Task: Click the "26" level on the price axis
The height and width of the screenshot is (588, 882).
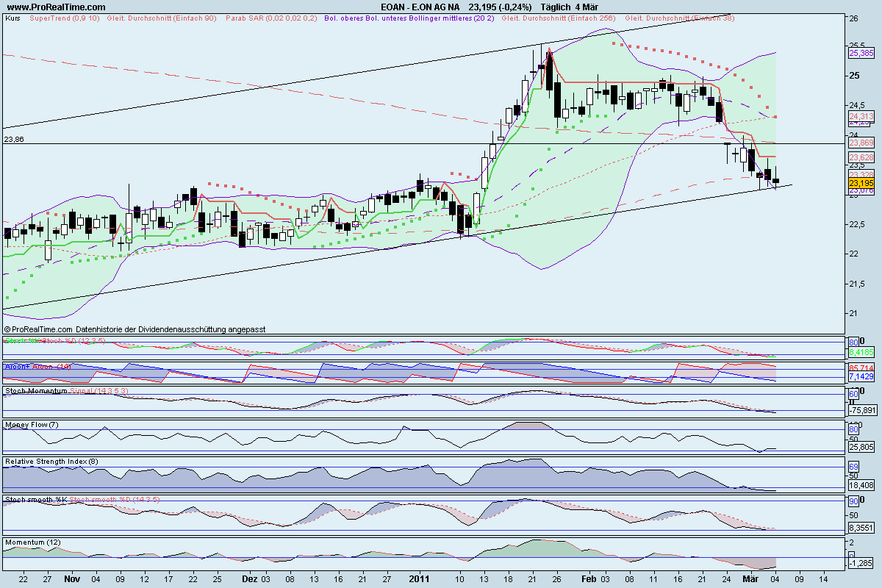Action: [854, 18]
